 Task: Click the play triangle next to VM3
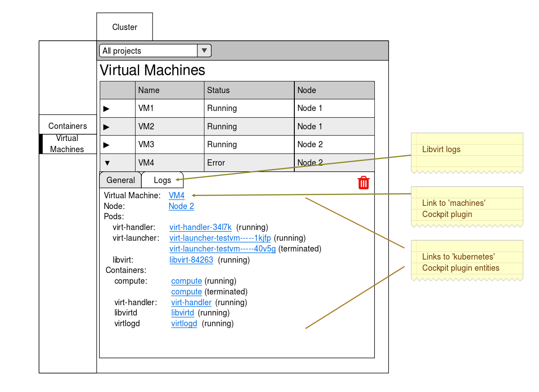106,144
